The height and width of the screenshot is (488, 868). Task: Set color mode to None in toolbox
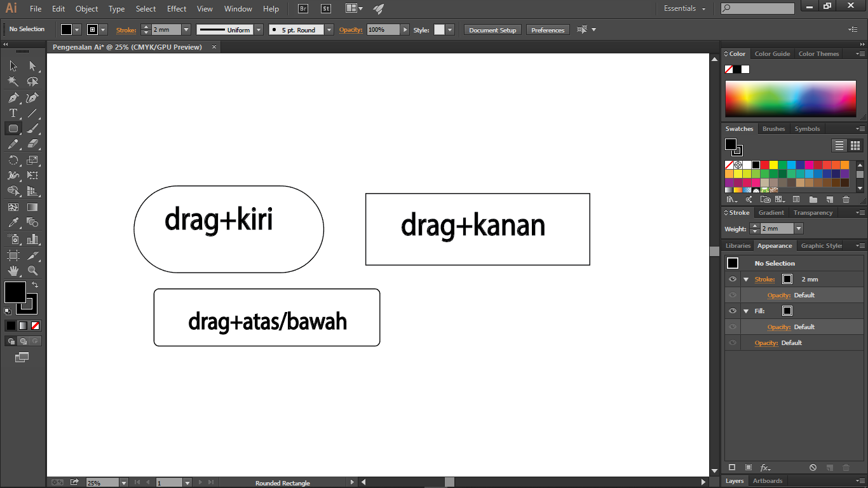coord(36,325)
